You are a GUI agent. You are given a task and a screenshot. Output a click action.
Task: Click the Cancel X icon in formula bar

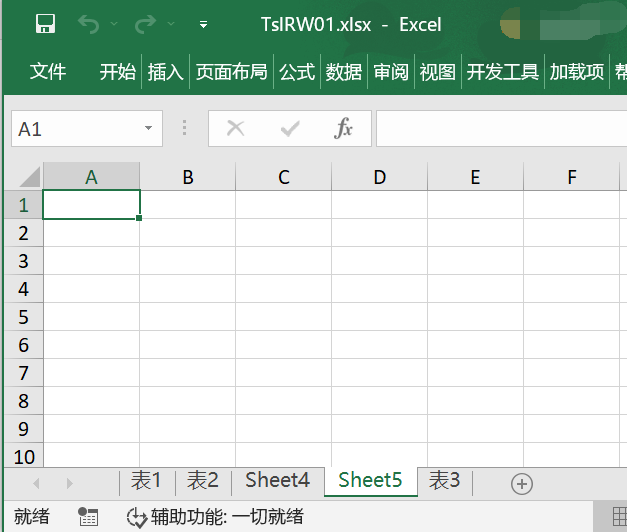[x=236, y=129]
